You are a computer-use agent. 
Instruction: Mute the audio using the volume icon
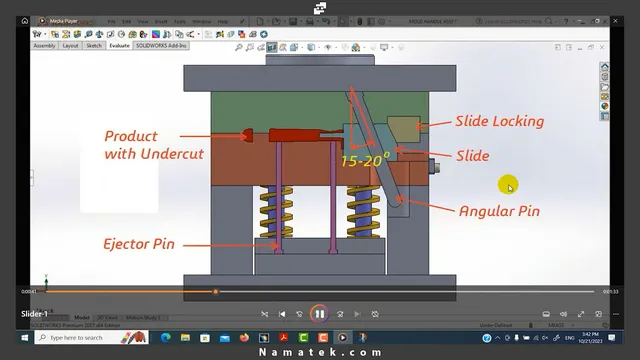[x=563, y=314]
